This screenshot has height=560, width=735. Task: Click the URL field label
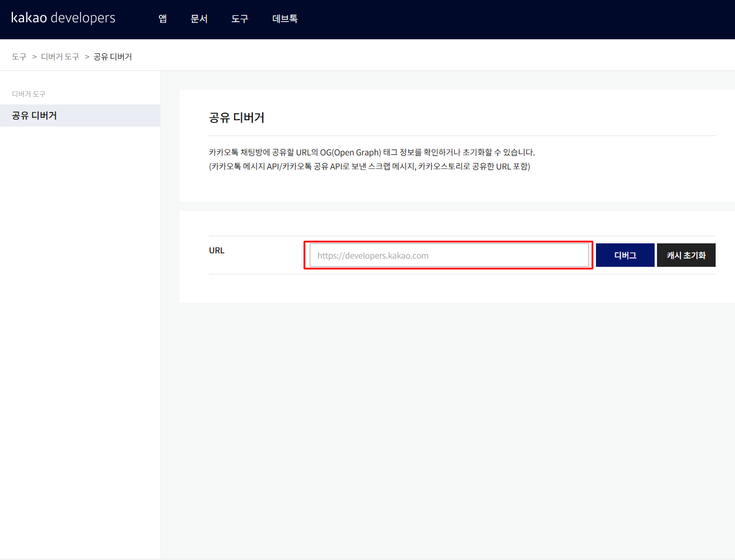tap(216, 250)
